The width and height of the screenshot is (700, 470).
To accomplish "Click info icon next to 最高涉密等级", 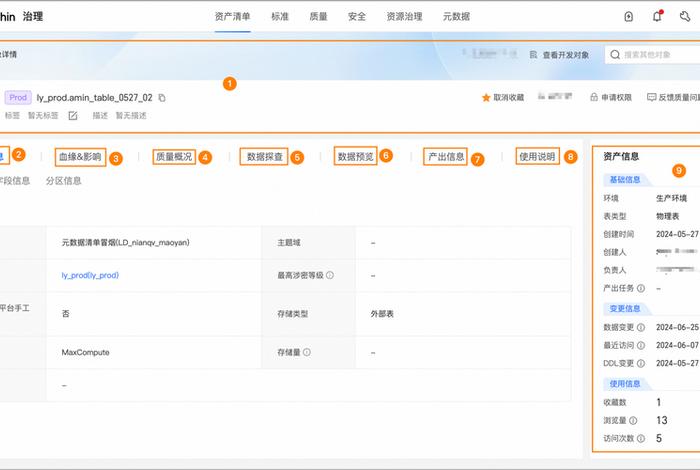I will 330,275.
